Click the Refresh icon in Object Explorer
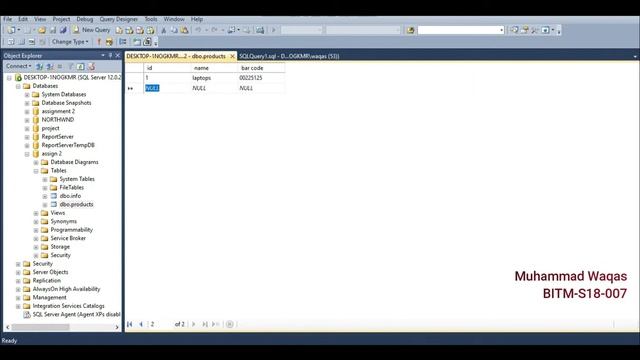 (81, 66)
